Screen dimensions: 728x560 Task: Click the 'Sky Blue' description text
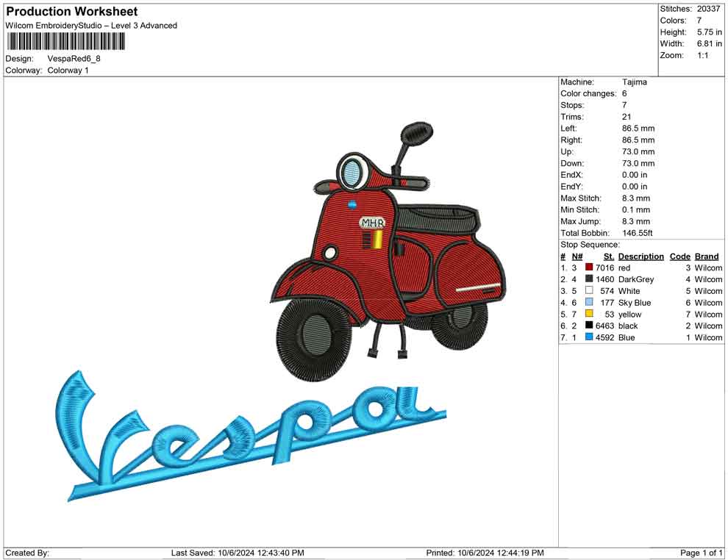coord(635,303)
